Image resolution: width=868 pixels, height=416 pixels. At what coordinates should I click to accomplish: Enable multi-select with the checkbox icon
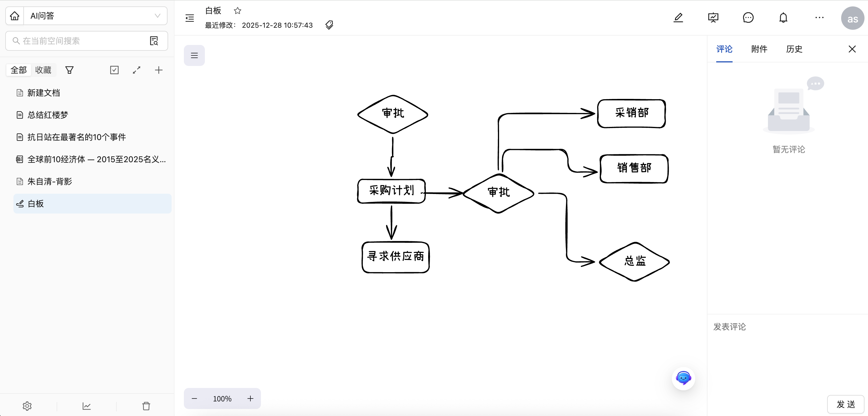(114, 70)
